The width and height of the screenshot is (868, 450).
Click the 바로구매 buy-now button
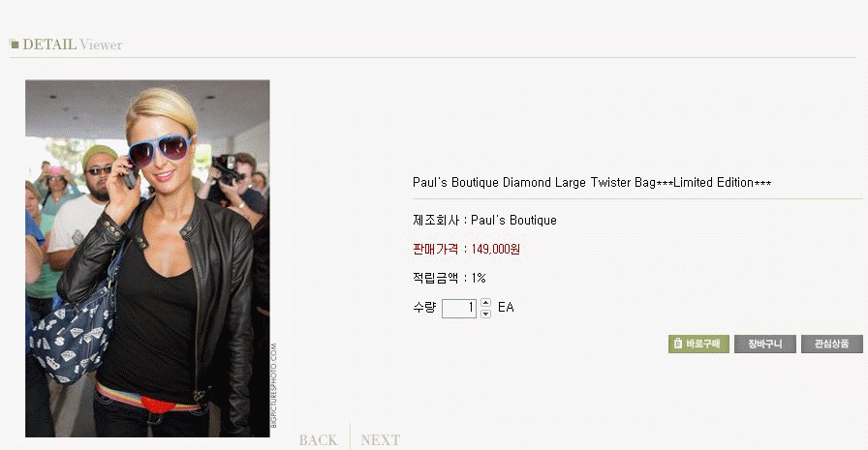coord(698,344)
